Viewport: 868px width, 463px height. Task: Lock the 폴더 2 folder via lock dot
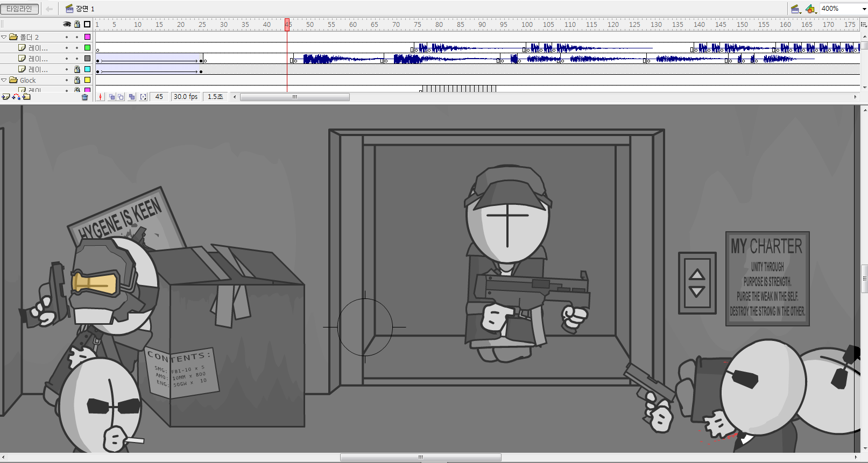tap(77, 37)
